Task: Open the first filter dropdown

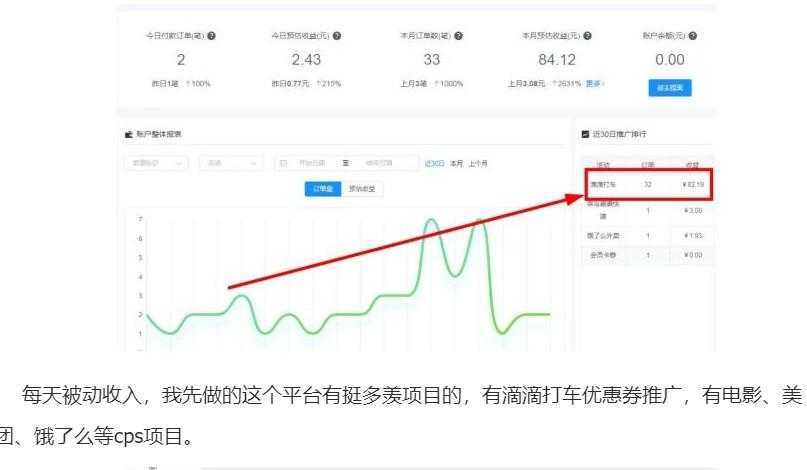Action: [154, 163]
